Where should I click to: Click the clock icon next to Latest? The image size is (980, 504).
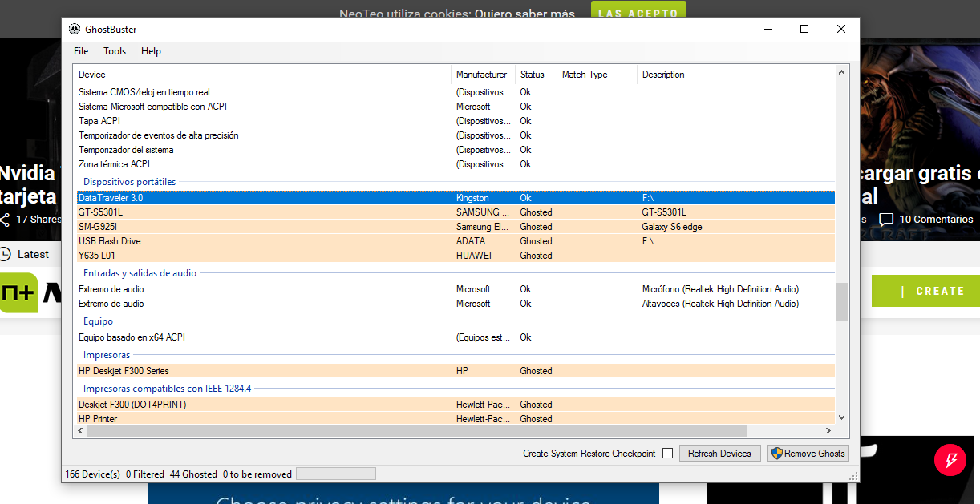point(6,254)
